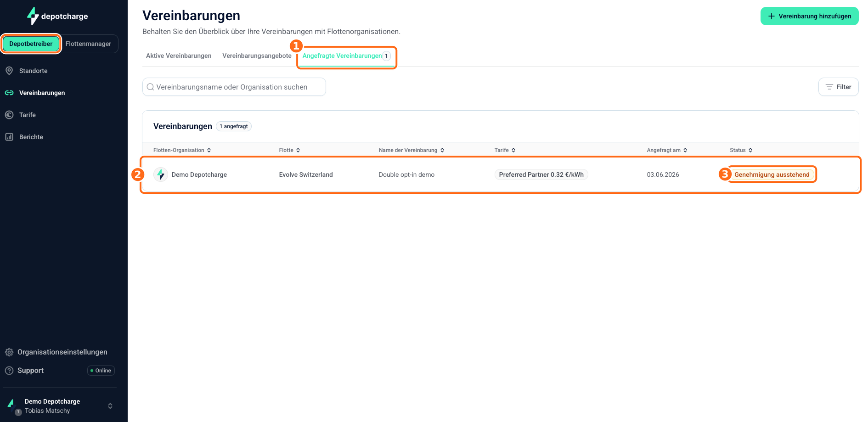This screenshot has width=868, height=422.
Task: Open the Support link
Action: pos(30,371)
